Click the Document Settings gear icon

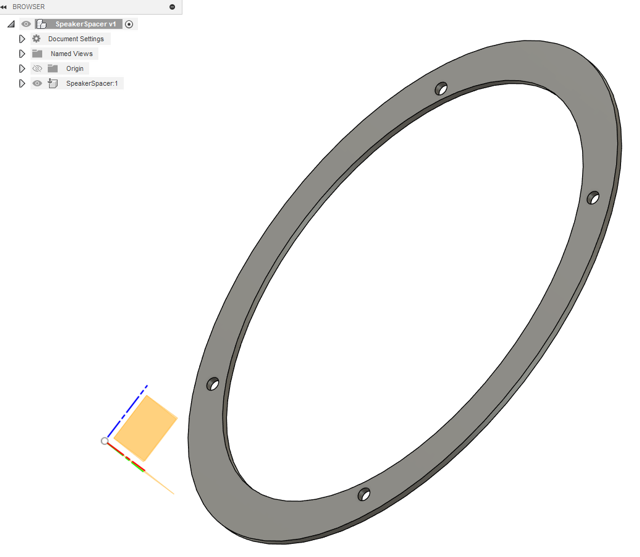coord(36,39)
